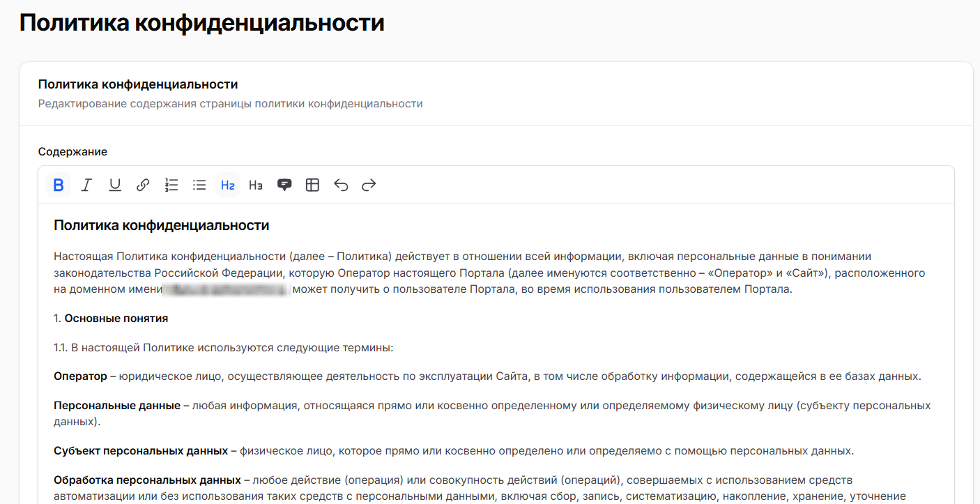Click the main page heading 'Политика конфиденциальности'
This screenshot has height=504, width=980.
pos(202,23)
